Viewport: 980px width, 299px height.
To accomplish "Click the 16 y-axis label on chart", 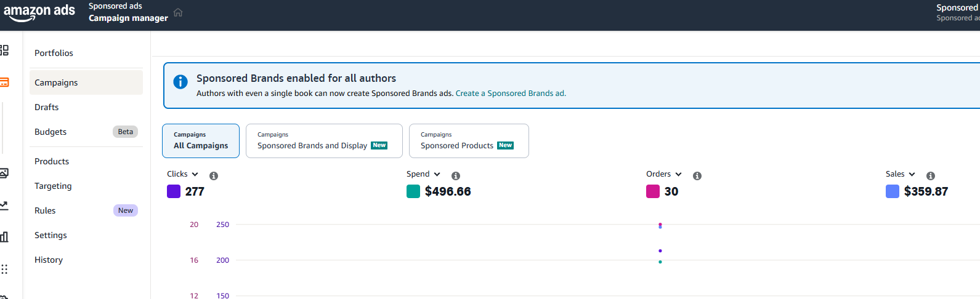I will click(x=194, y=260).
